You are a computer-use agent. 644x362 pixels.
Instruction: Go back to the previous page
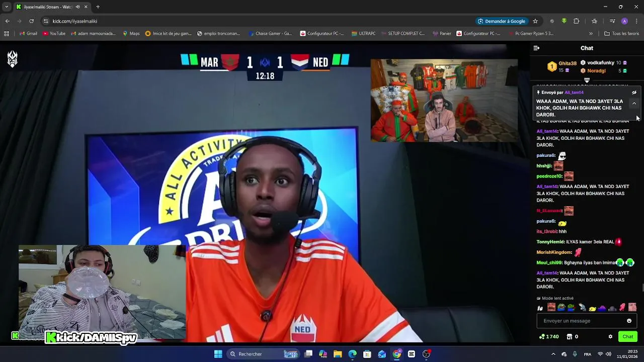[7, 21]
